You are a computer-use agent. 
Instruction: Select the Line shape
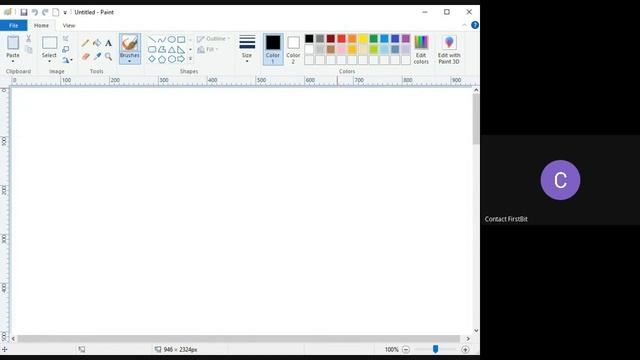(x=152, y=40)
